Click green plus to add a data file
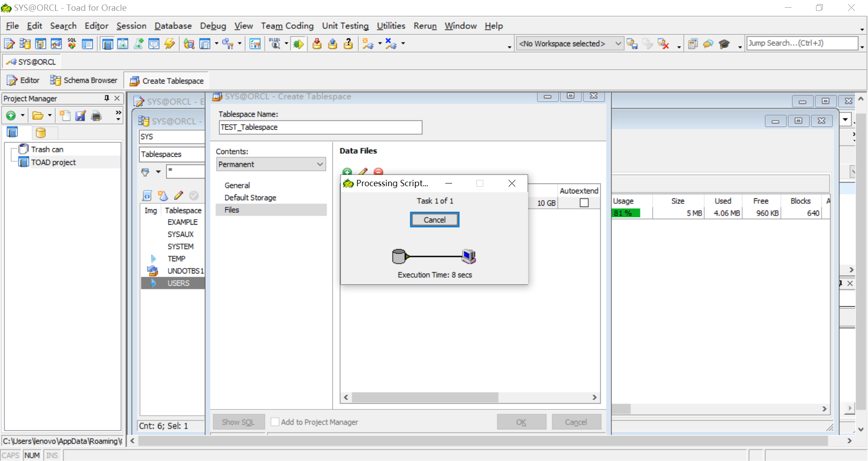Screen dimensions: 868x461 pos(347,172)
